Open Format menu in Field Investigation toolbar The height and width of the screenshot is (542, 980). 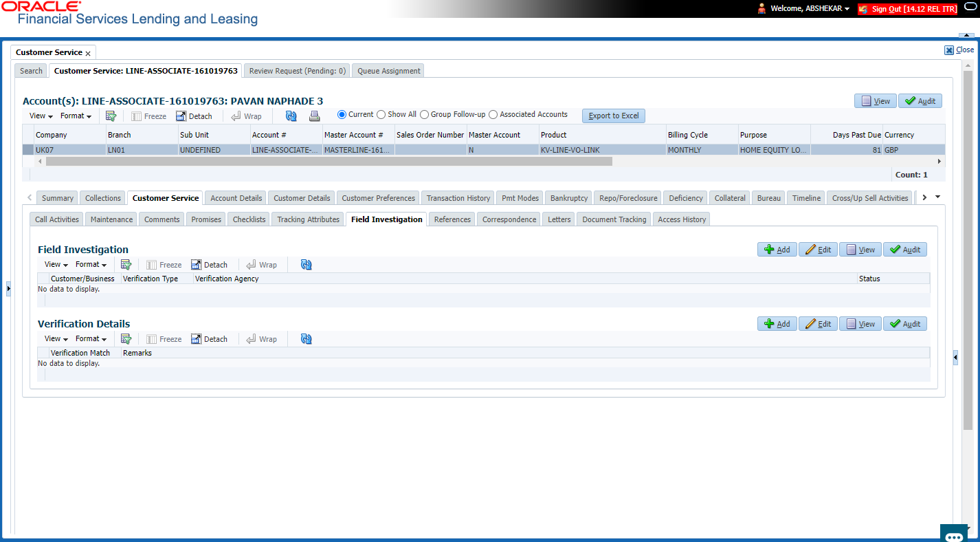[x=91, y=265]
